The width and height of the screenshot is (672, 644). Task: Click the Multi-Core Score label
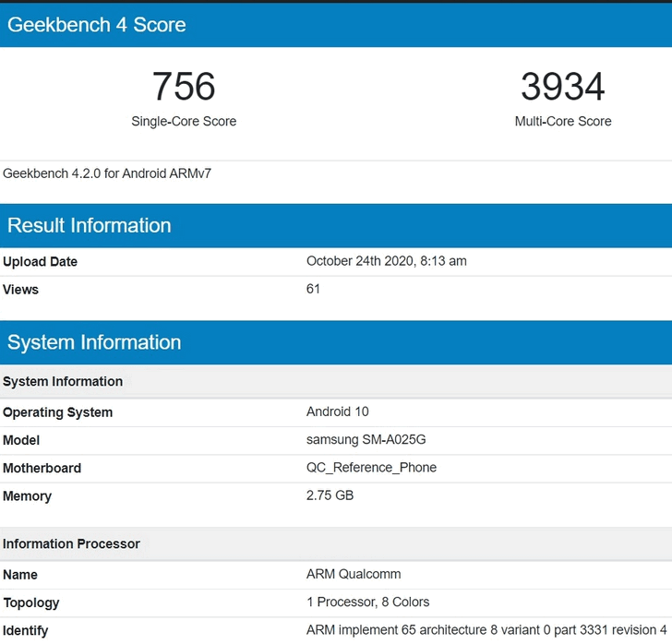tap(563, 121)
